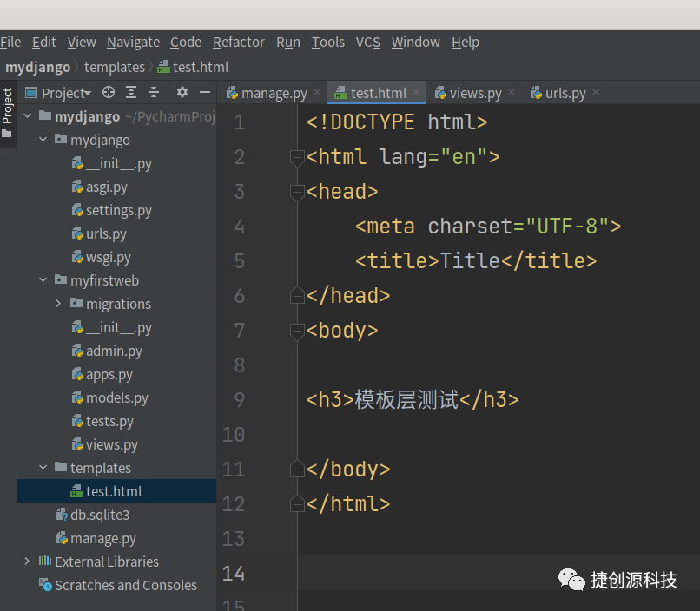This screenshot has width=700, height=611.
Task: Click mydjango in the breadcrumb bar
Action: coord(38,67)
